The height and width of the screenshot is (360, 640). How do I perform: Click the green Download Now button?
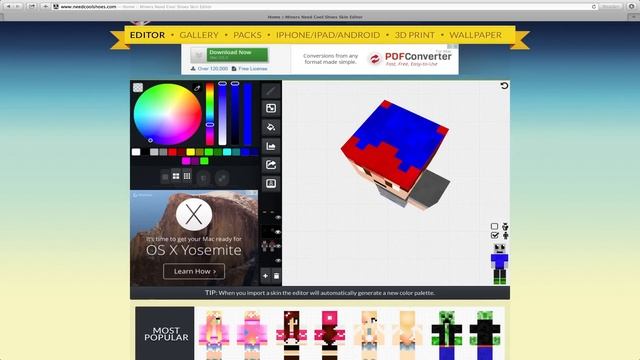pyautogui.click(x=237, y=55)
